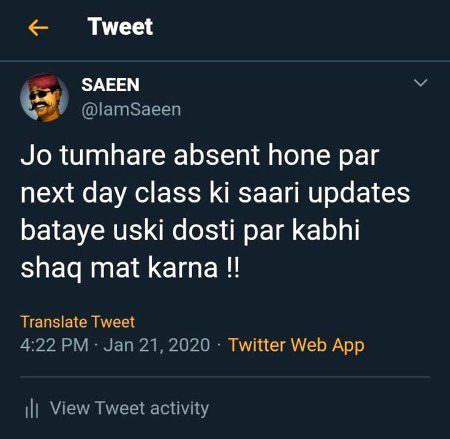
Task: Open profile via SAEEN display name
Action: [x=110, y=85]
